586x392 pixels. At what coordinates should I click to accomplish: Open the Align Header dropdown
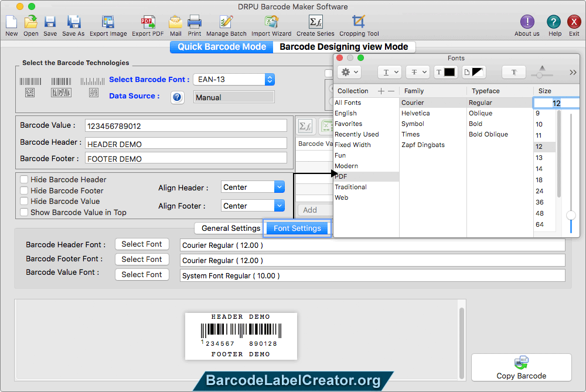[253, 187]
